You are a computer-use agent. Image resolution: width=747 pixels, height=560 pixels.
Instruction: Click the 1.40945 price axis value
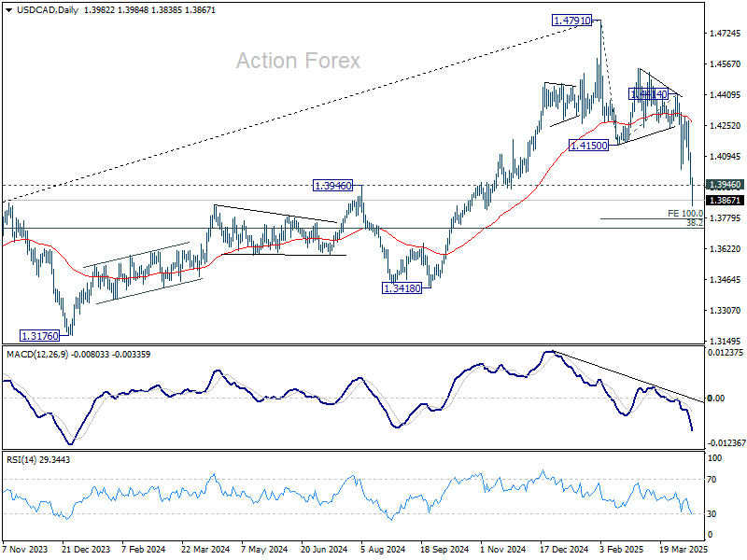point(726,157)
